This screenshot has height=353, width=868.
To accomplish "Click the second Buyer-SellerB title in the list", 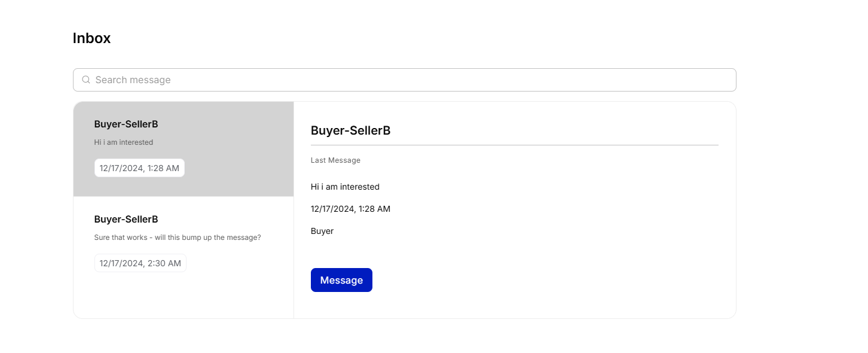I will point(126,220).
